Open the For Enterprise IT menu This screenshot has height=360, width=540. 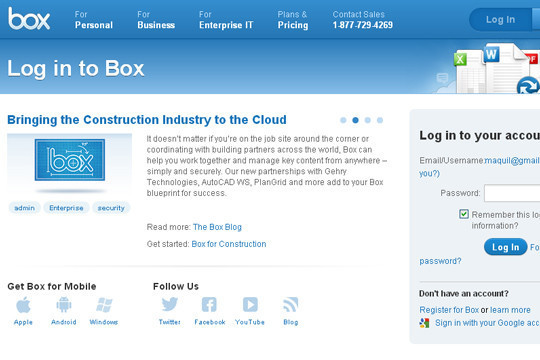click(226, 20)
